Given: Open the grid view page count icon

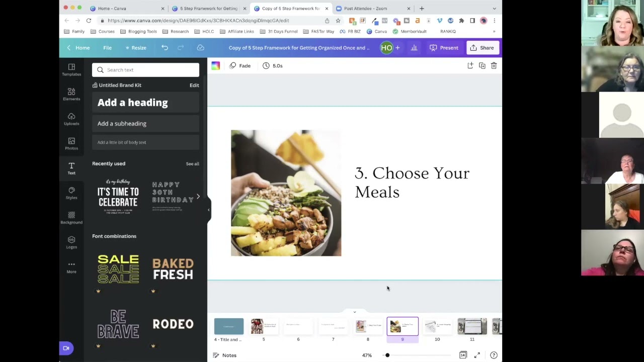Looking at the screenshot, I should (x=463, y=355).
